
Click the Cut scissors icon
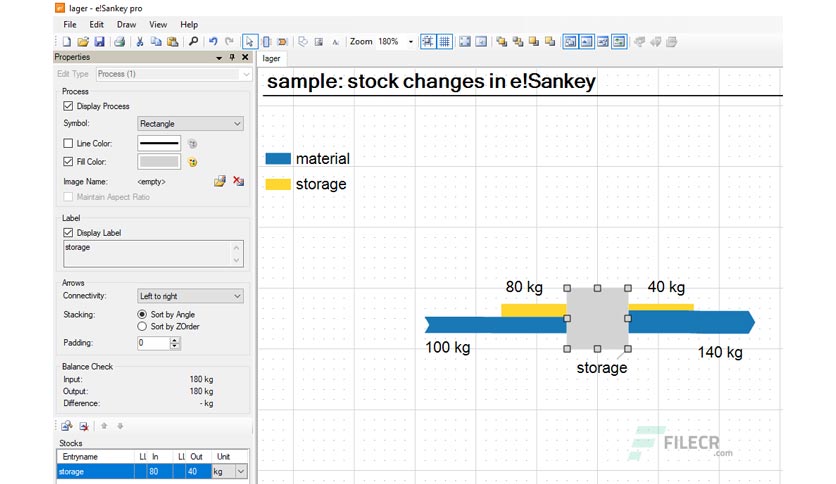click(140, 42)
